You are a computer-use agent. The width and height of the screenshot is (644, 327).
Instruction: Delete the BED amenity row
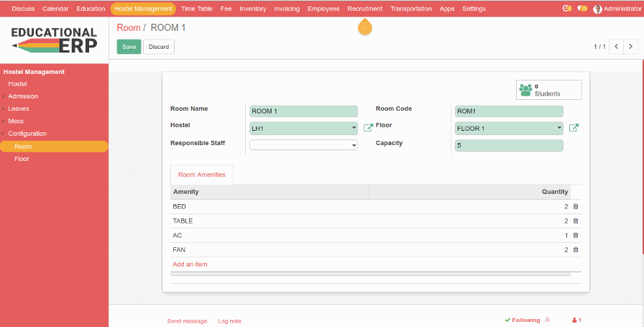pyautogui.click(x=575, y=207)
